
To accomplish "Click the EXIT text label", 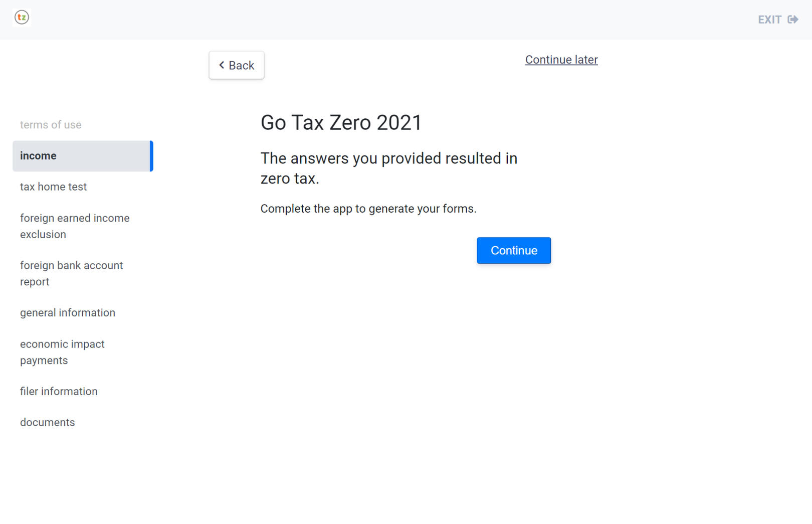I will [x=769, y=20].
